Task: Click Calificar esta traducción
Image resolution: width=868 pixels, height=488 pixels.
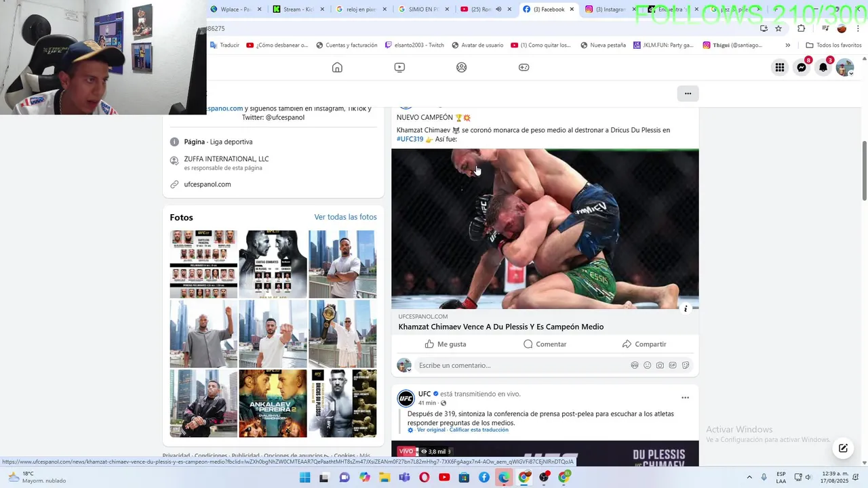Action: (479, 430)
